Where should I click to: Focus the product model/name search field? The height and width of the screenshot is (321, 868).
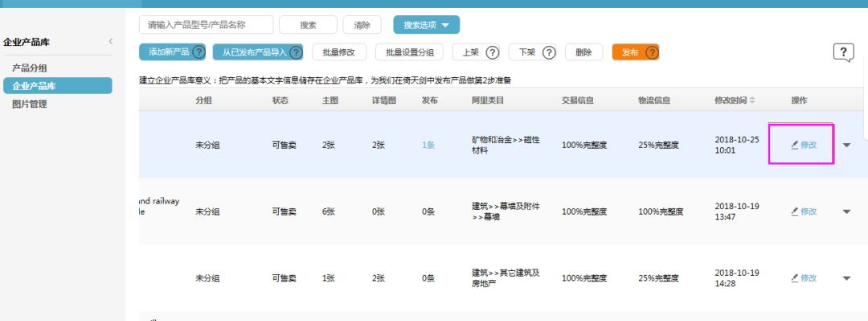pos(206,25)
